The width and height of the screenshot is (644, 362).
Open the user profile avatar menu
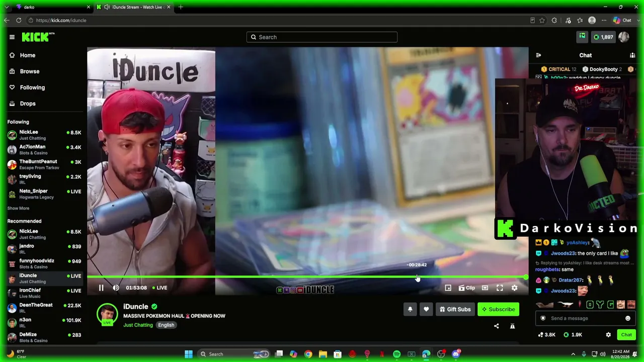pyautogui.click(x=624, y=37)
